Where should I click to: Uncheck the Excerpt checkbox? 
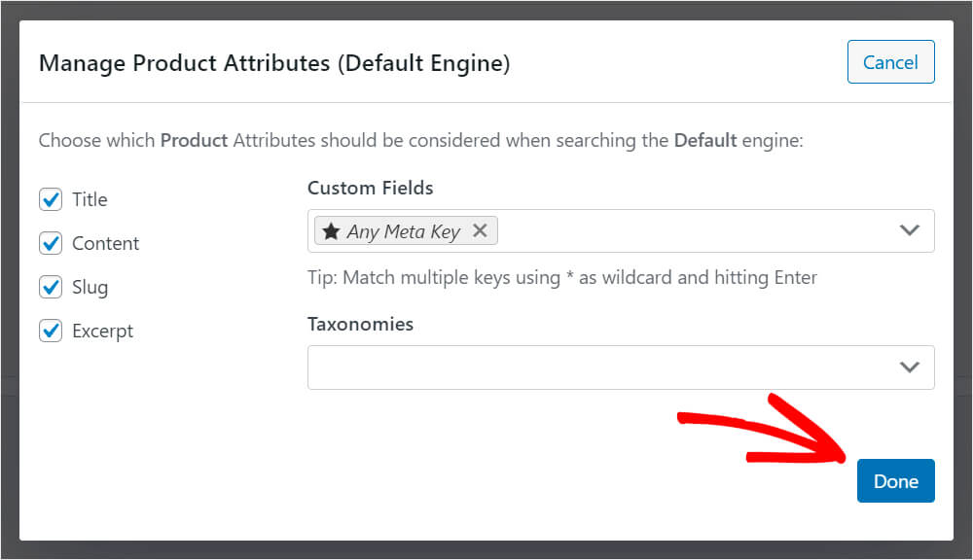(x=51, y=331)
